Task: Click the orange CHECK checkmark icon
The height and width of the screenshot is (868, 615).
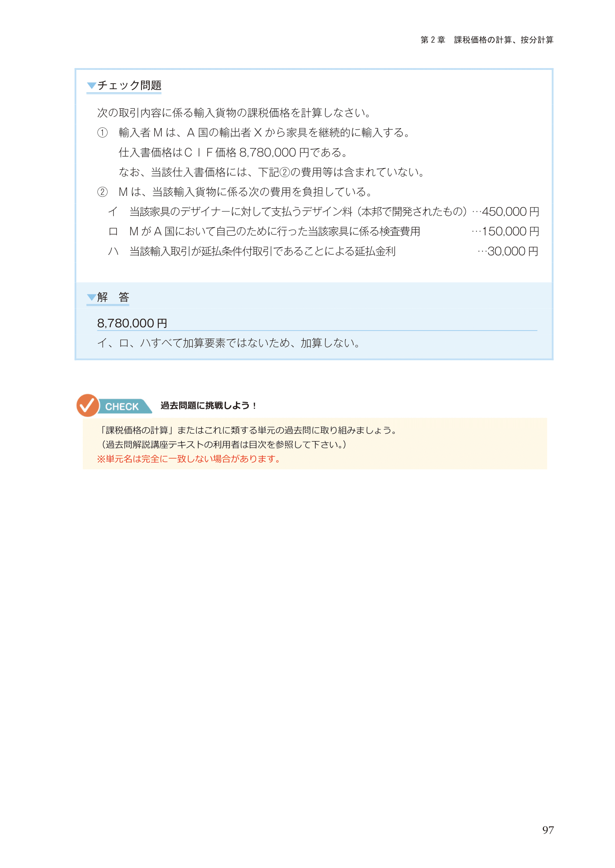Action: pyautogui.click(x=87, y=405)
